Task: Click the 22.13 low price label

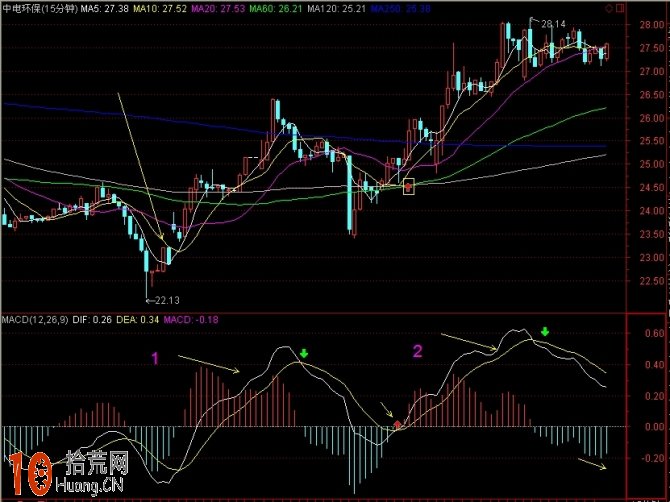Action: tap(168, 300)
